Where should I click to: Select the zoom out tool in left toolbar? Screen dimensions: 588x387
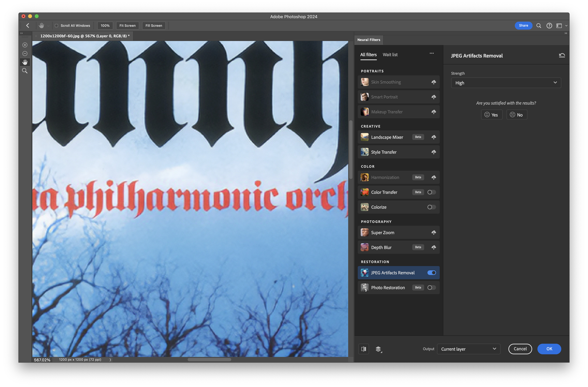[x=25, y=54]
